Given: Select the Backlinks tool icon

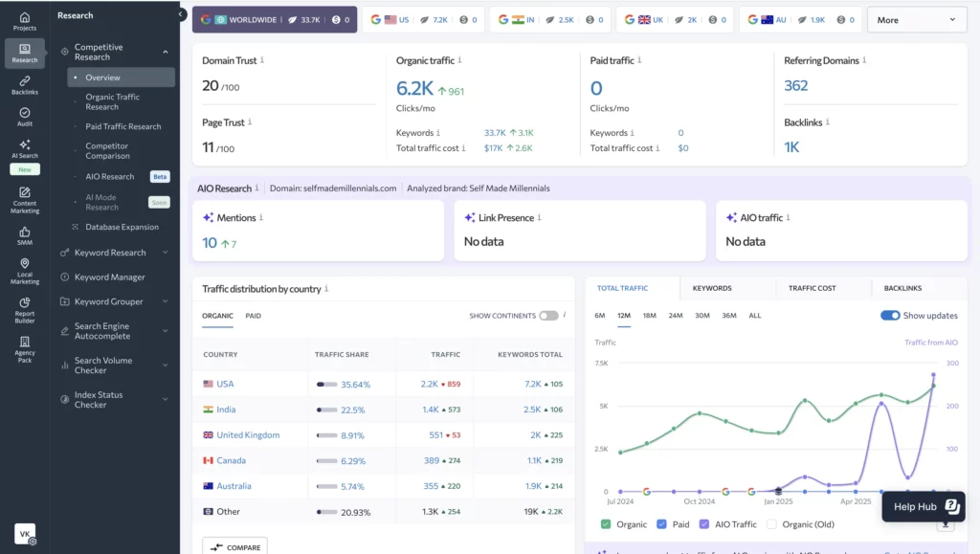Looking at the screenshot, I should coord(24,87).
